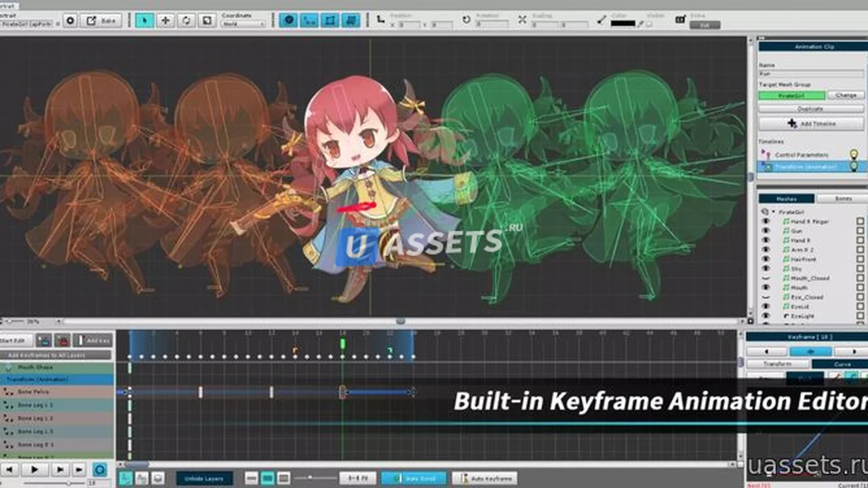Select the green PirateGirl target mesh group
This screenshot has height=488, width=868.
[x=792, y=96]
